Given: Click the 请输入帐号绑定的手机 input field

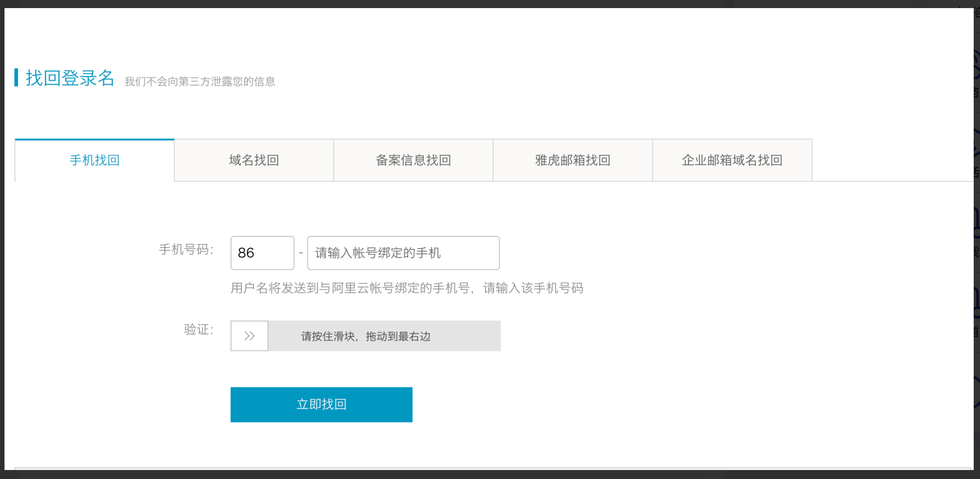Looking at the screenshot, I should click(x=403, y=253).
